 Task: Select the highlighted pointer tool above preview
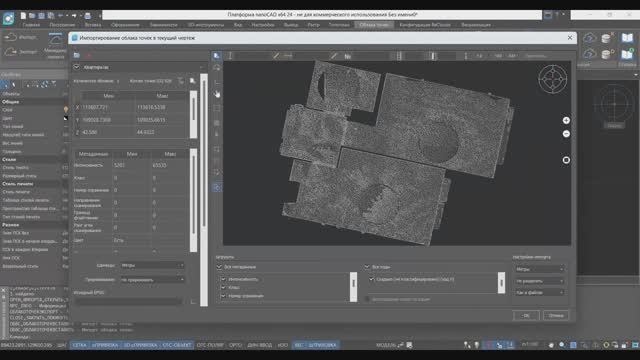click(217, 56)
